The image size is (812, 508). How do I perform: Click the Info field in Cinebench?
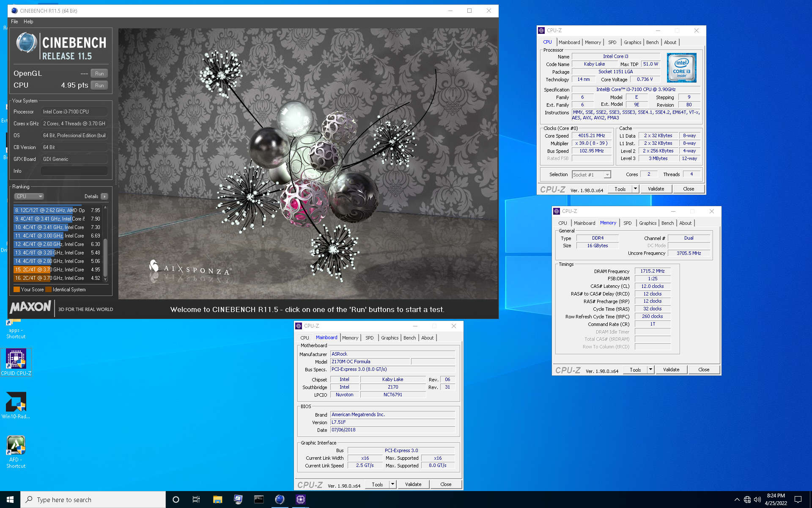tap(74, 171)
